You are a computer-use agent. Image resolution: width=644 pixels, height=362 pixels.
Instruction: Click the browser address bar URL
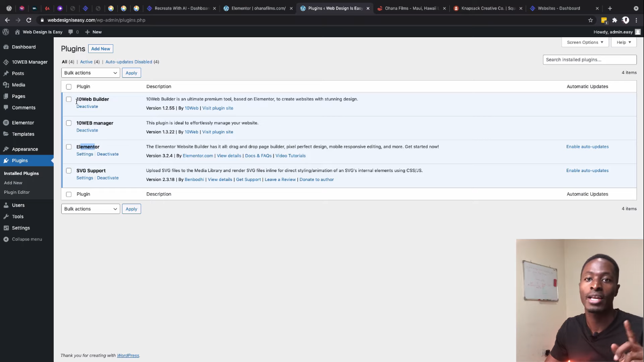(x=96, y=20)
